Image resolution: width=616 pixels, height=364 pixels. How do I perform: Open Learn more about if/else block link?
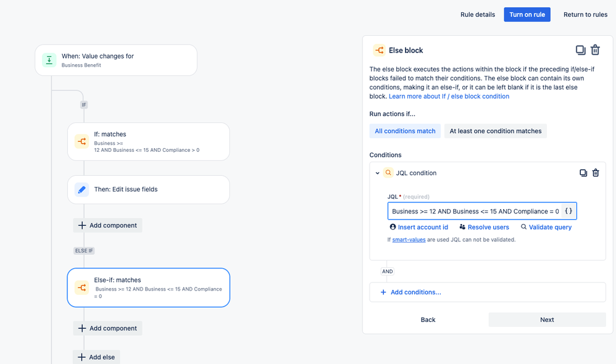point(449,96)
